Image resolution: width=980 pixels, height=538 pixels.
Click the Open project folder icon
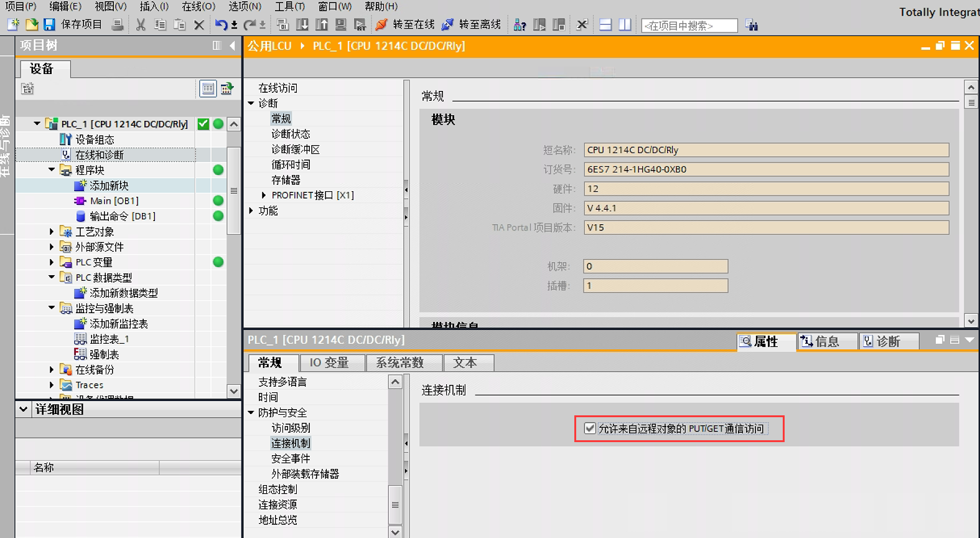click(x=32, y=25)
